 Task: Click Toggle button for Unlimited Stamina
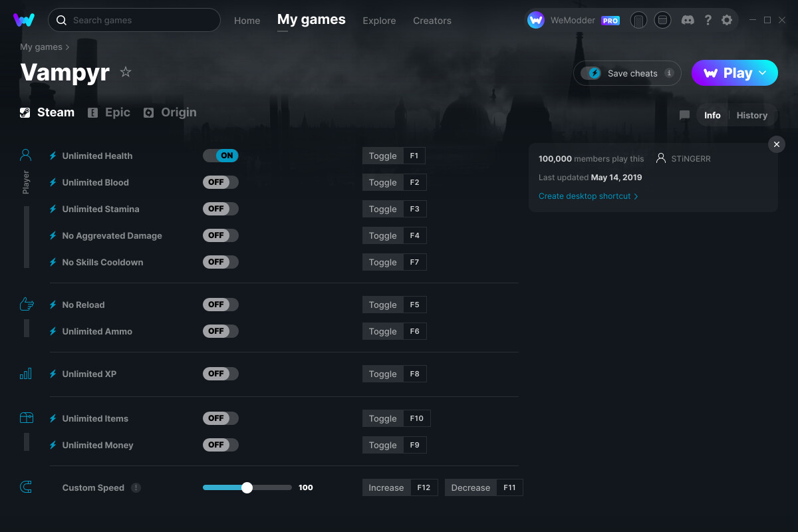click(x=383, y=209)
